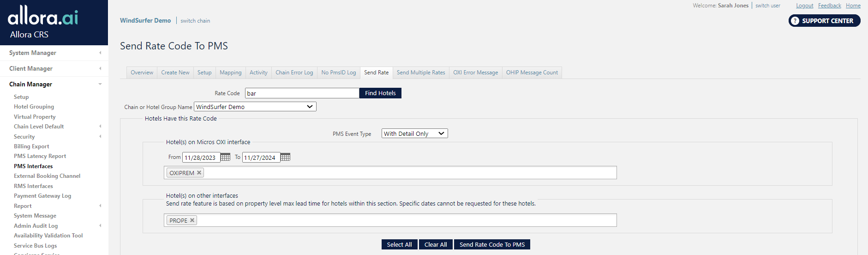The height and width of the screenshot is (255, 868).
Task: Open External Booking Channel in the sidebar
Action: (47, 176)
